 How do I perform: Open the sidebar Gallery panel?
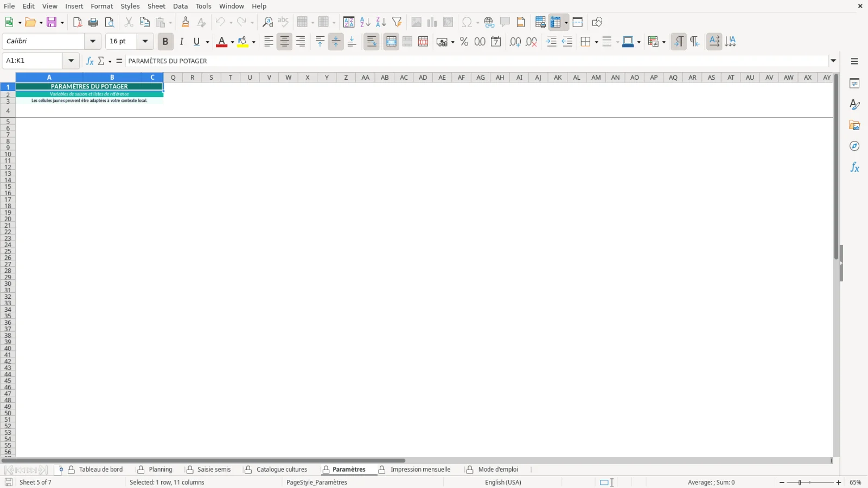pyautogui.click(x=854, y=125)
